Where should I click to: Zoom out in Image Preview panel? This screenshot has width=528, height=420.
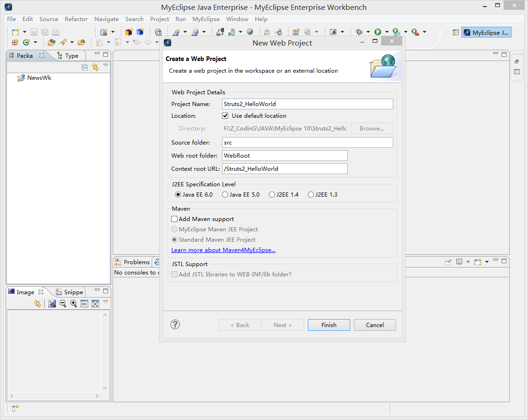[x=62, y=304]
